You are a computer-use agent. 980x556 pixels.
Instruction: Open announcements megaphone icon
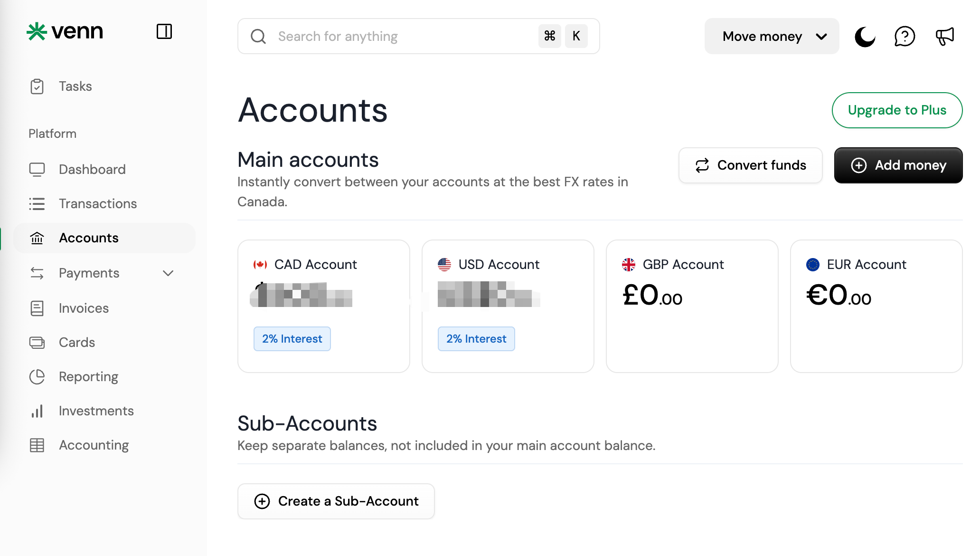(944, 37)
